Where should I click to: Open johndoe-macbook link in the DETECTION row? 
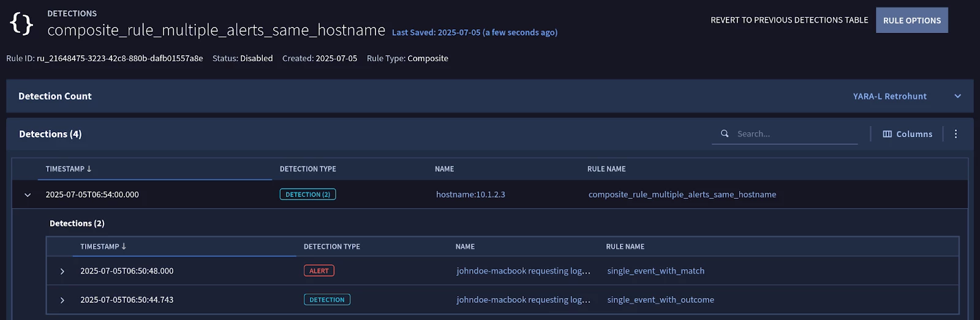[524, 300]
